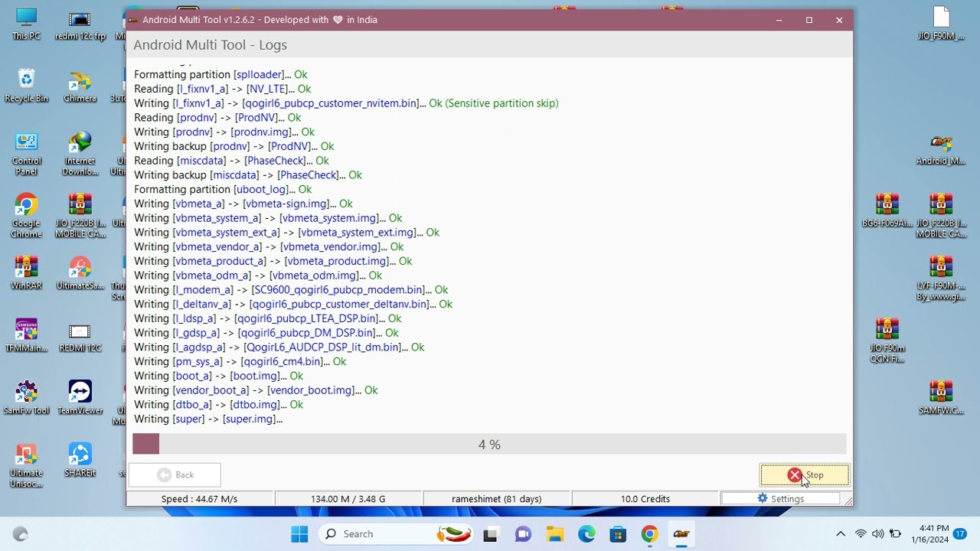The width and height of the screenshot is (980, 551).
Task: Select the BG6-F069Ai archive
Action: (887, 210)
